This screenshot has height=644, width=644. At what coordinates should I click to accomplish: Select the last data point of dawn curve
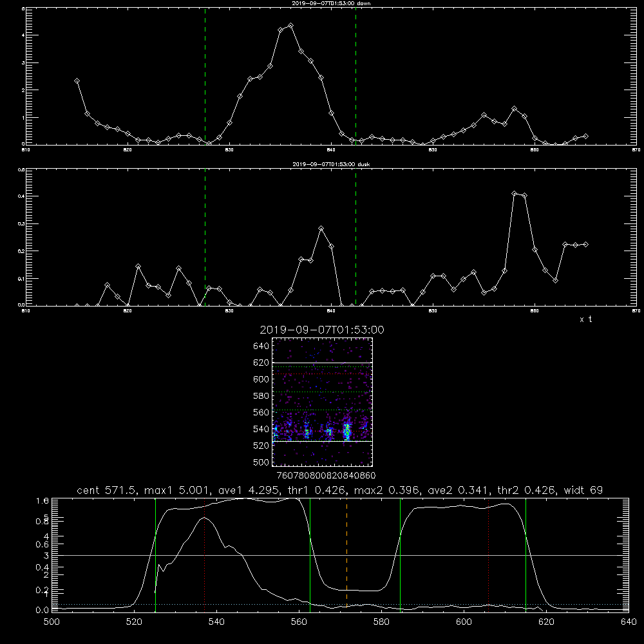[x=585, y=136]
